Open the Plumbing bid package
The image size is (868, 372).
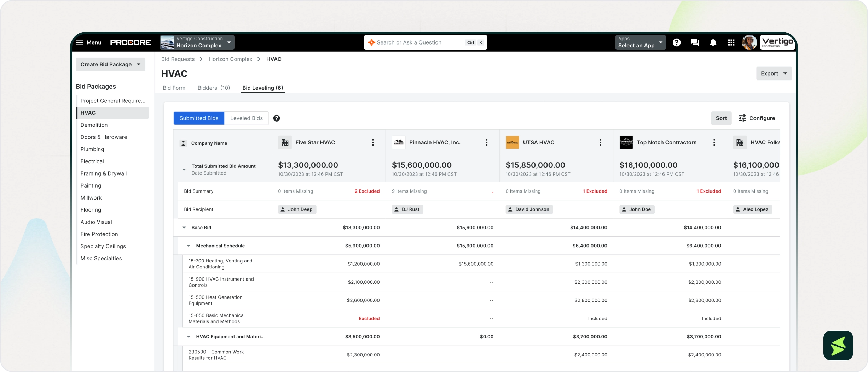[x=92, y=149]
